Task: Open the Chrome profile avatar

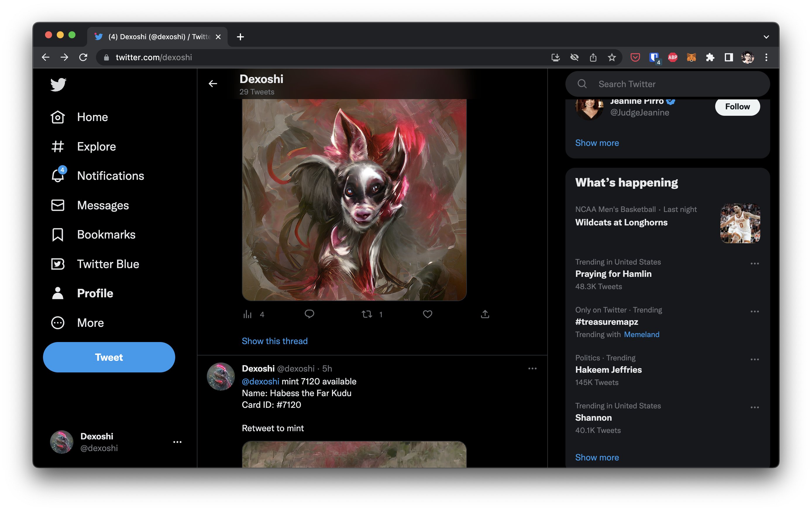Action: 748,57
